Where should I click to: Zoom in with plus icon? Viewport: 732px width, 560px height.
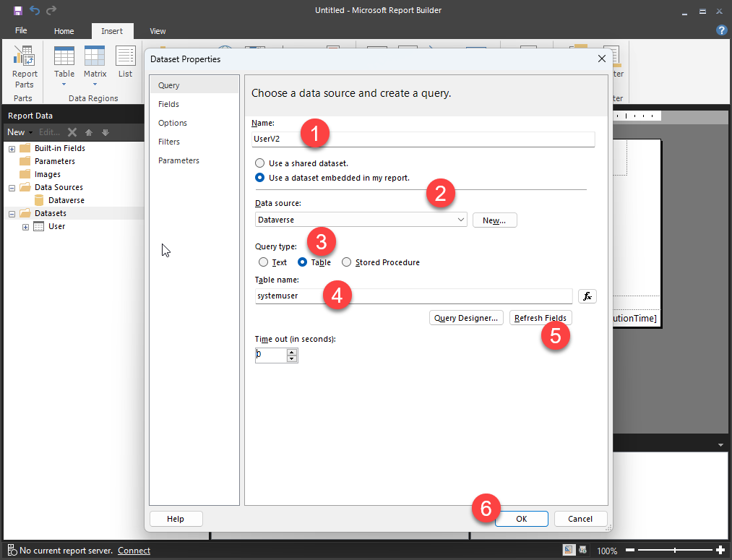click(x=720, y=551)
